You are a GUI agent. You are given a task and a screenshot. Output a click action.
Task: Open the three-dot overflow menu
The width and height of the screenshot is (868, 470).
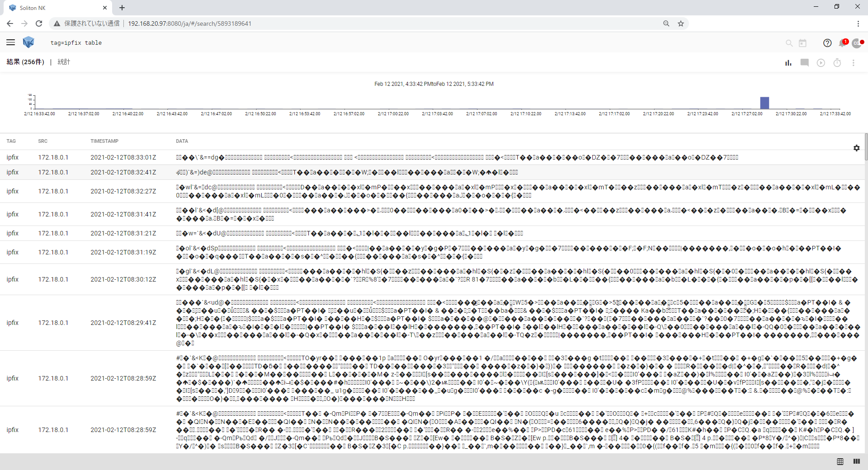[x=854, y=62]
